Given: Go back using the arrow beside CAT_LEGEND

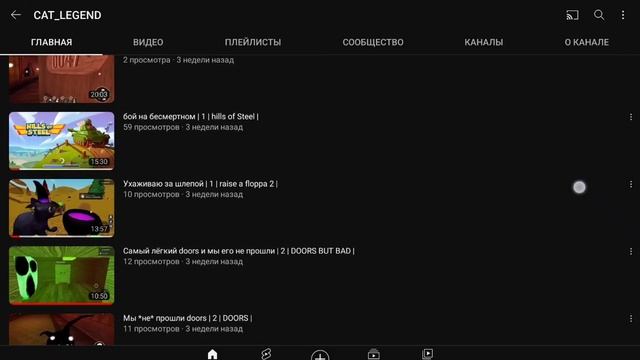Looking at the screenshot, I should click(x=16, y=15).
